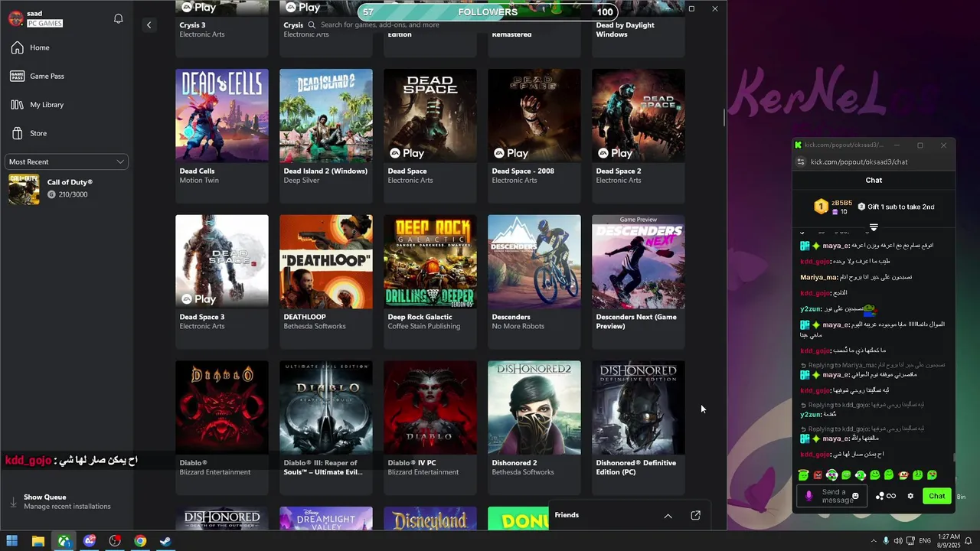Viewport: 980px width, 551px height.
Task: Click the purple icon in message box
Action: (x=808, y=496)
